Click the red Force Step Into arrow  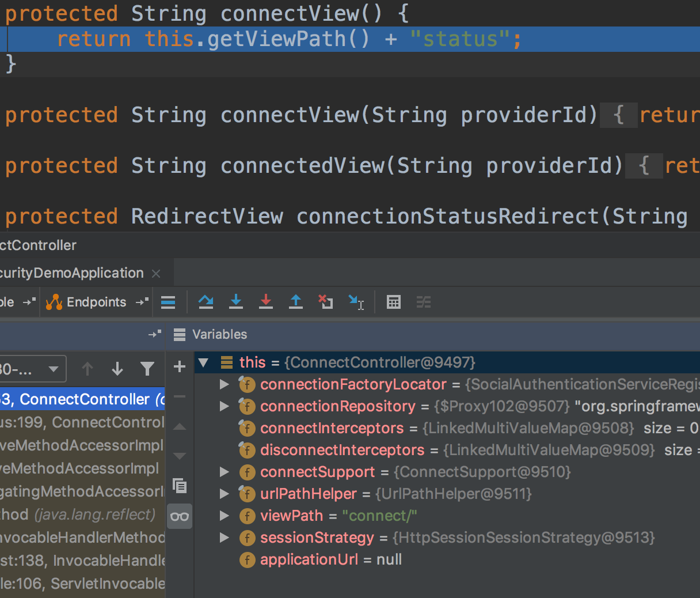pos(266,301)
